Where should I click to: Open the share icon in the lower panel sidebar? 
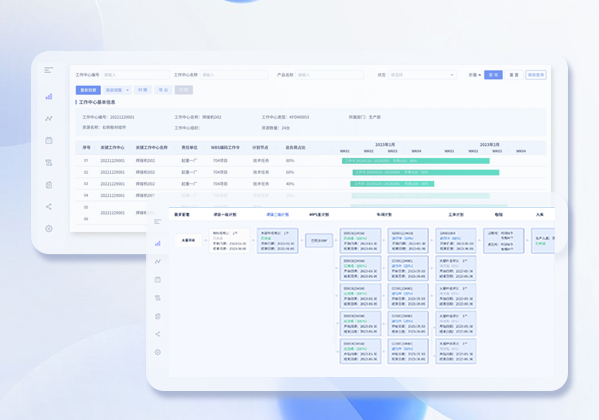(157, 334)
